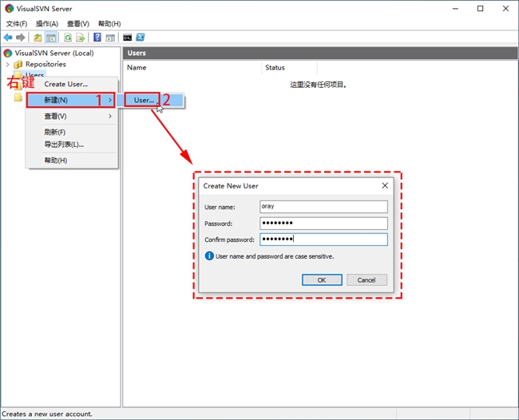Click the blue Help question mark icon

coord(97,38)
